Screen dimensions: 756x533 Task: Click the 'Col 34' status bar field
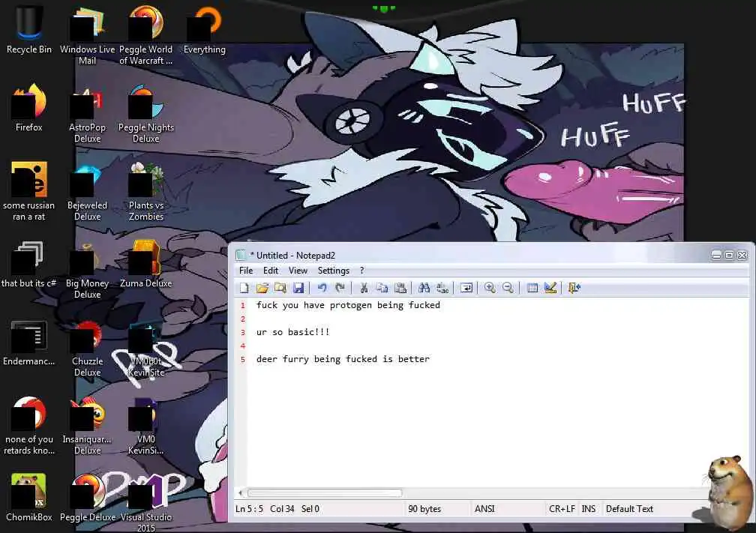(282, 509)
